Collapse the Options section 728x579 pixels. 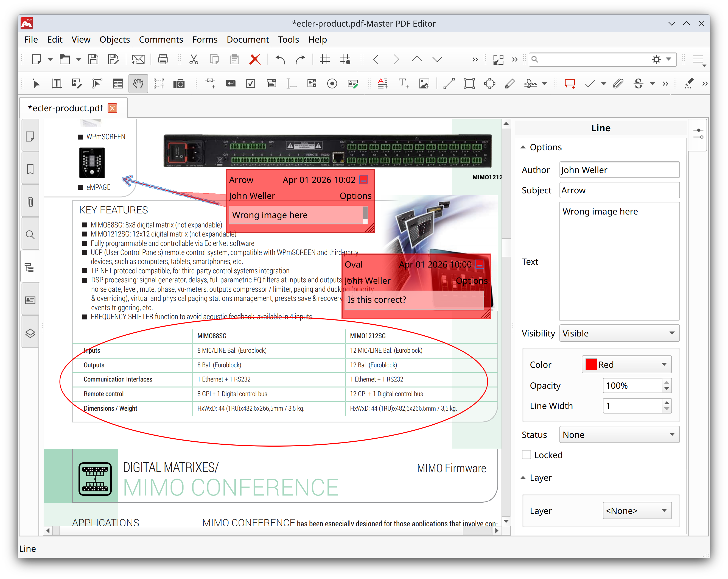(x=523, y=147)
